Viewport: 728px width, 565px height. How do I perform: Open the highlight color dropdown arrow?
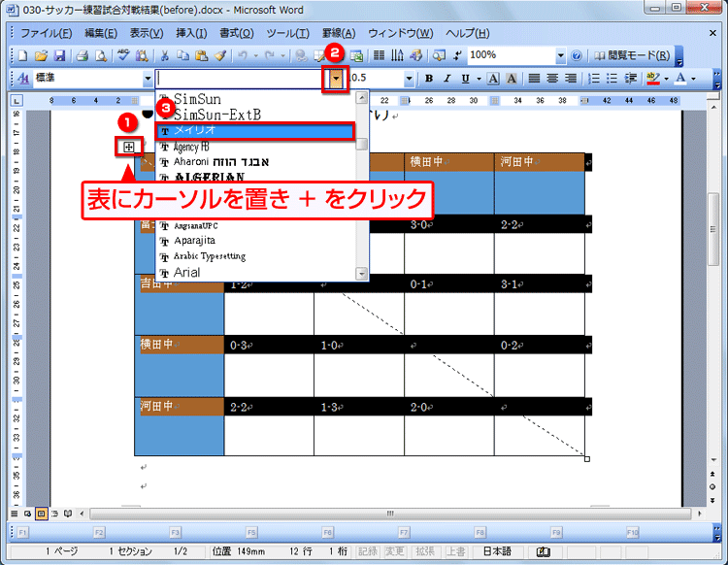click(x=666, y=79)
